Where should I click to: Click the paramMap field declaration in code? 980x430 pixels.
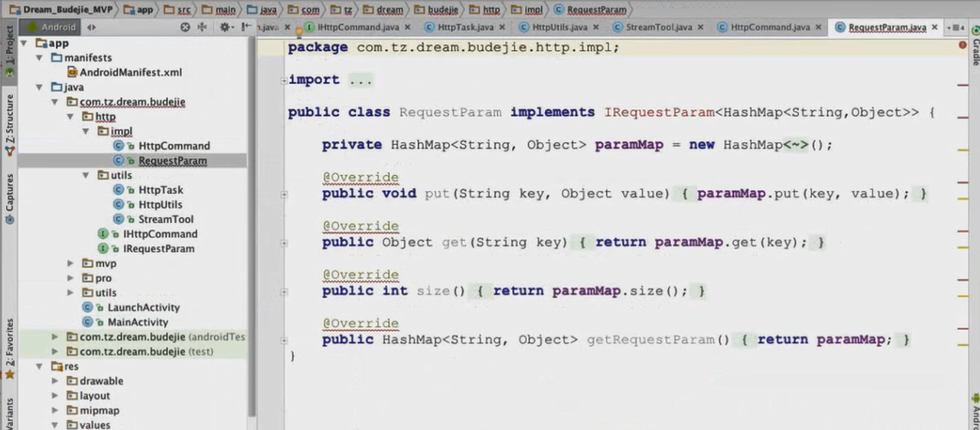[x=629, y=145]
